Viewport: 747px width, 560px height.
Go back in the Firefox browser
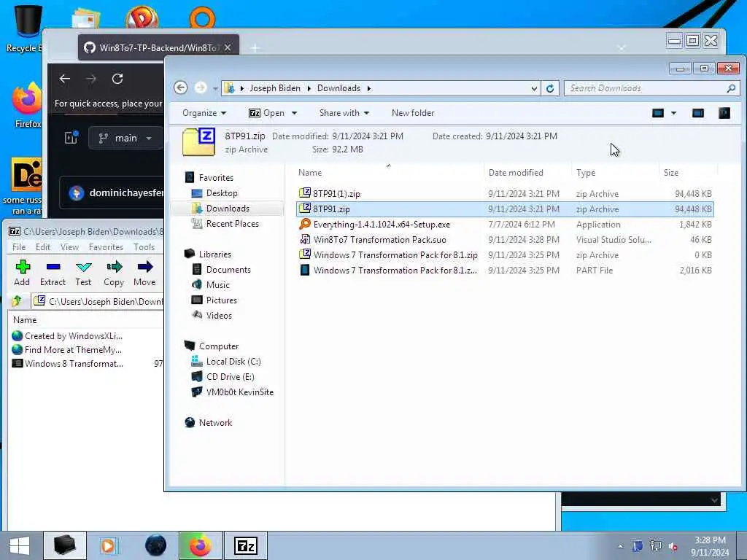tap(65, 79)
